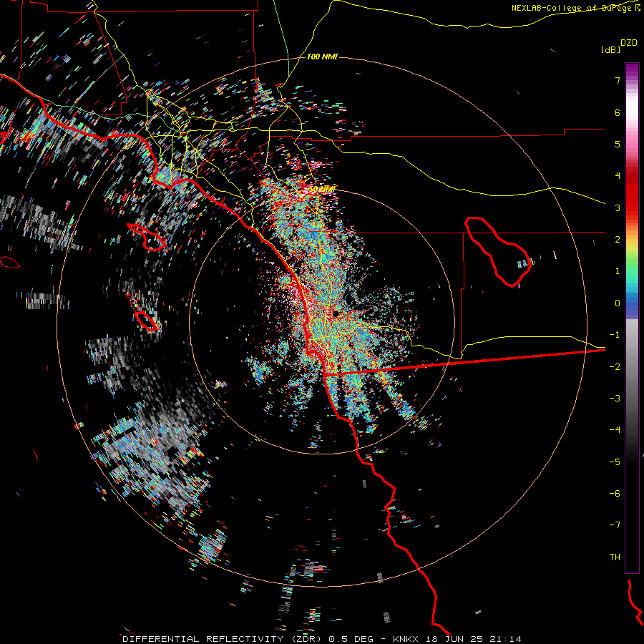Click the -3 dB value on the color scale
Viewport: 644px width, 644px height.
(615, 399)
